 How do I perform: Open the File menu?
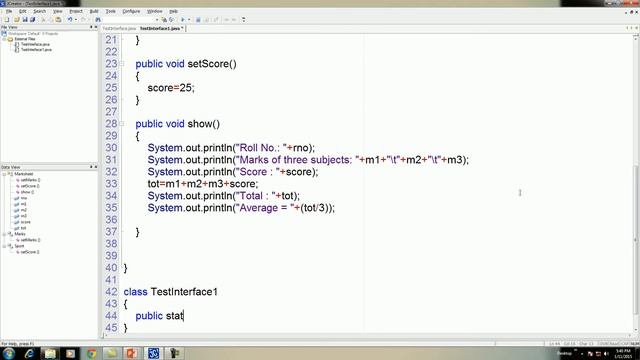[x=9, y=11]
